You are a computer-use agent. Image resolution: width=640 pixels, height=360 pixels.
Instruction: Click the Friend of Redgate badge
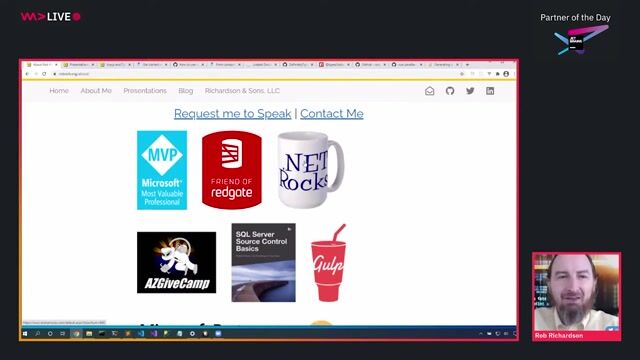[231, 170]
